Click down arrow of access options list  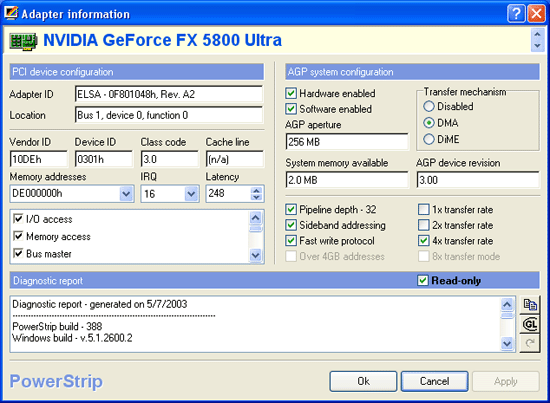(255, 255)
